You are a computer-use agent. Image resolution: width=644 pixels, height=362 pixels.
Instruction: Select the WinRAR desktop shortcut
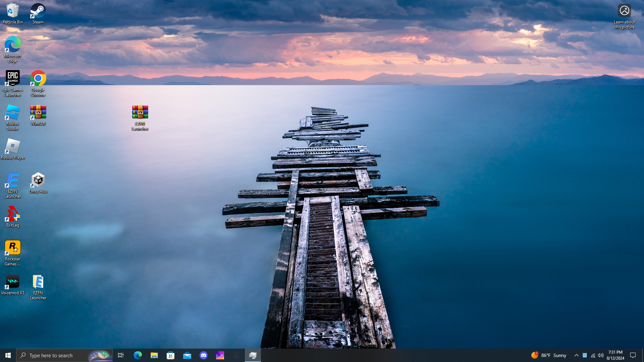(38, 115)
